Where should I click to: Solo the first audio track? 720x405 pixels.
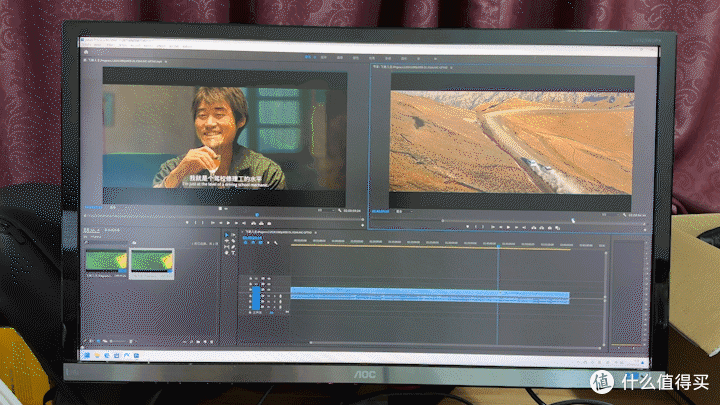[x=275, y=296]
